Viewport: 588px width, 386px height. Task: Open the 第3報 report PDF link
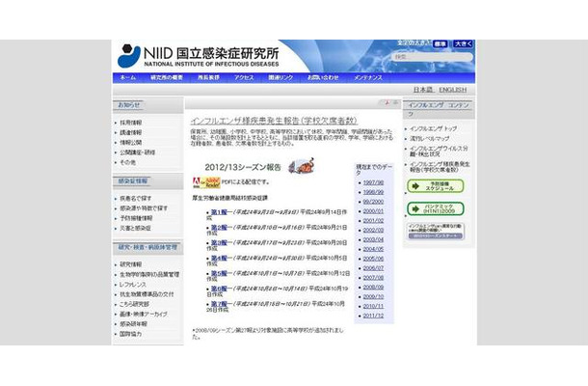click(219, 243)
